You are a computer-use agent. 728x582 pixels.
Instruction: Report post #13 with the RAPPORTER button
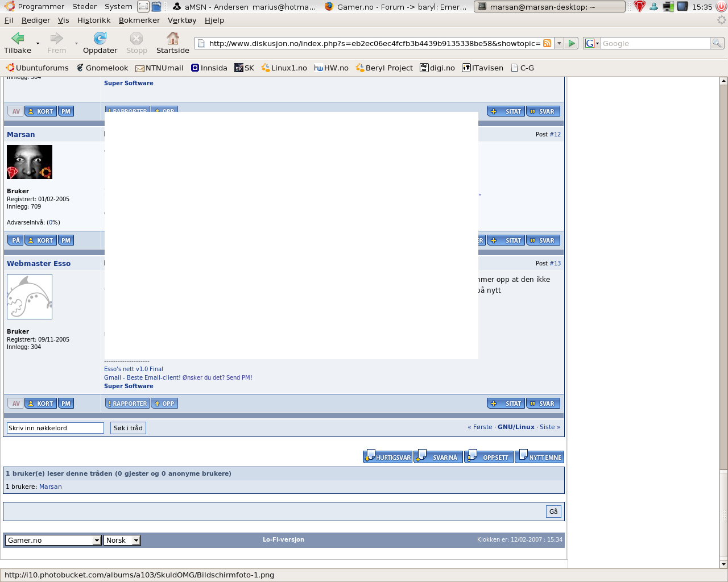click(x=127, y=404)
